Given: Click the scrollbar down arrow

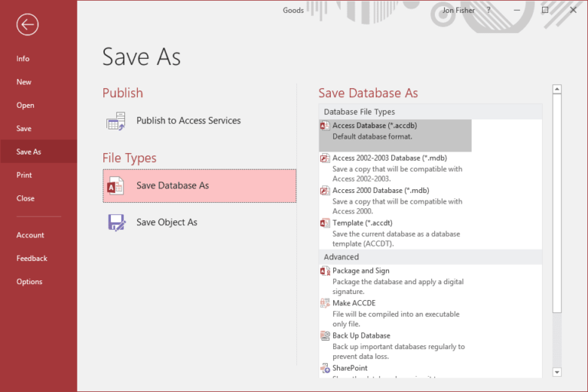Looking at the screenshot, I should (557, 371).
